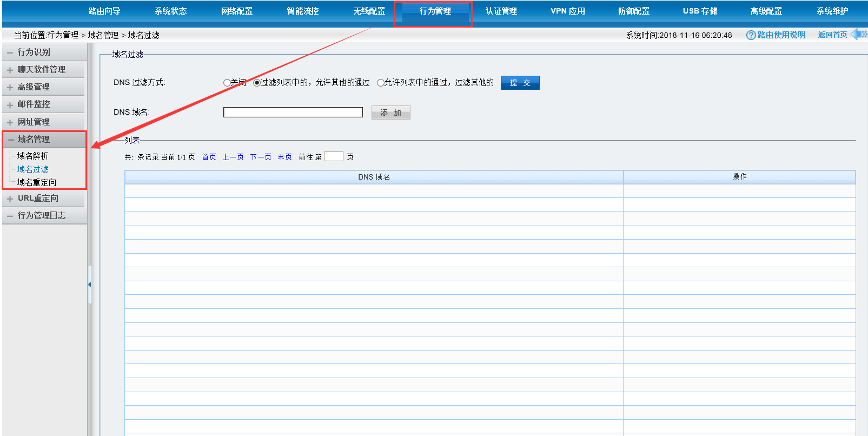Open the 行为管理 menu
This screenshot has height=436, width=868.
pos(435,11)
